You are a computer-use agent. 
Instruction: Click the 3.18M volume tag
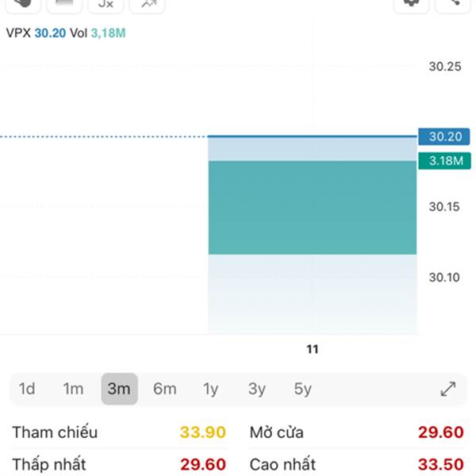445,161
